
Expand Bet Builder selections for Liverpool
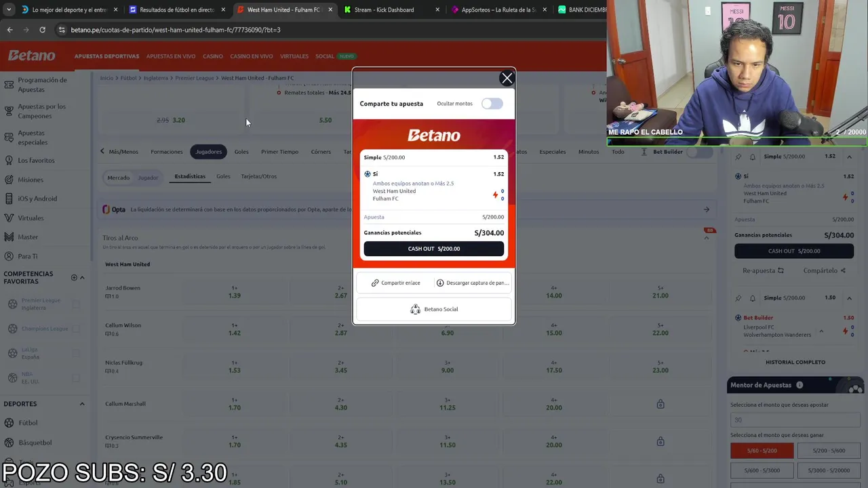821,331
